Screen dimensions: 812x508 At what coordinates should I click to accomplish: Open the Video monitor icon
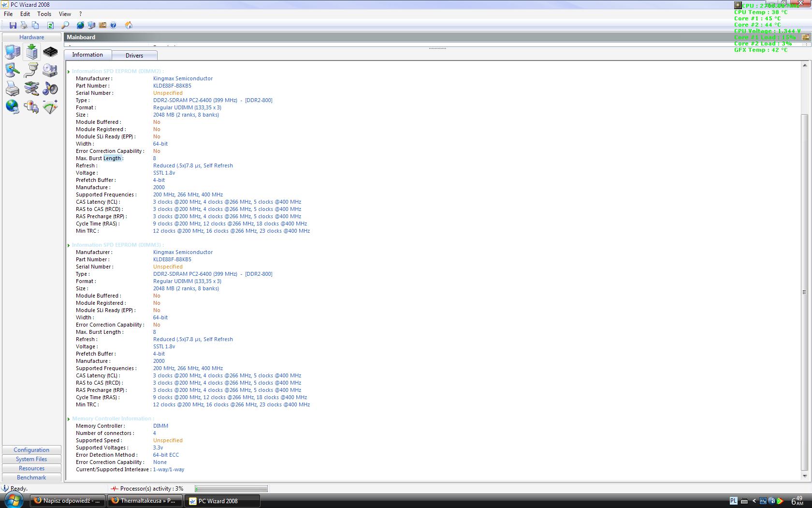[13, 70]
